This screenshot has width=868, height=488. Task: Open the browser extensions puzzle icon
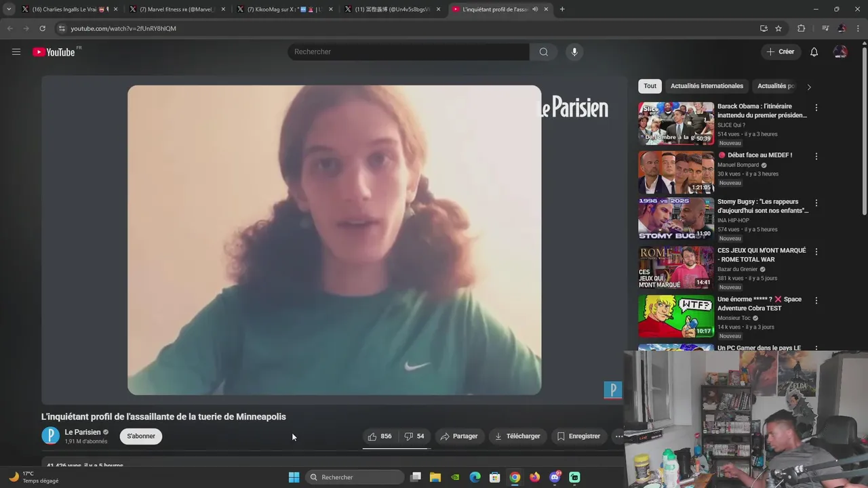pos(801,28)
